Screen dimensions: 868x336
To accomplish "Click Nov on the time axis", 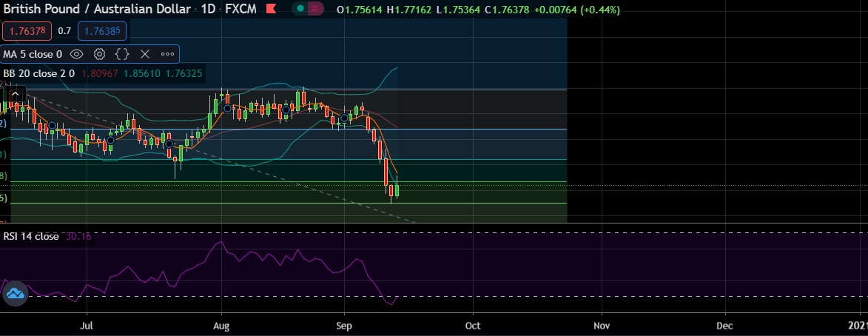I will tap(602, 326).
